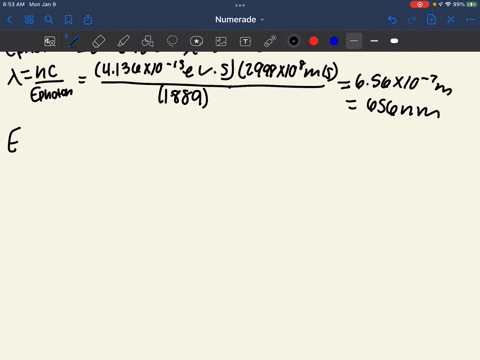Open the more options ellipsis menu
480x360 pixels.
tap(470, 20)
